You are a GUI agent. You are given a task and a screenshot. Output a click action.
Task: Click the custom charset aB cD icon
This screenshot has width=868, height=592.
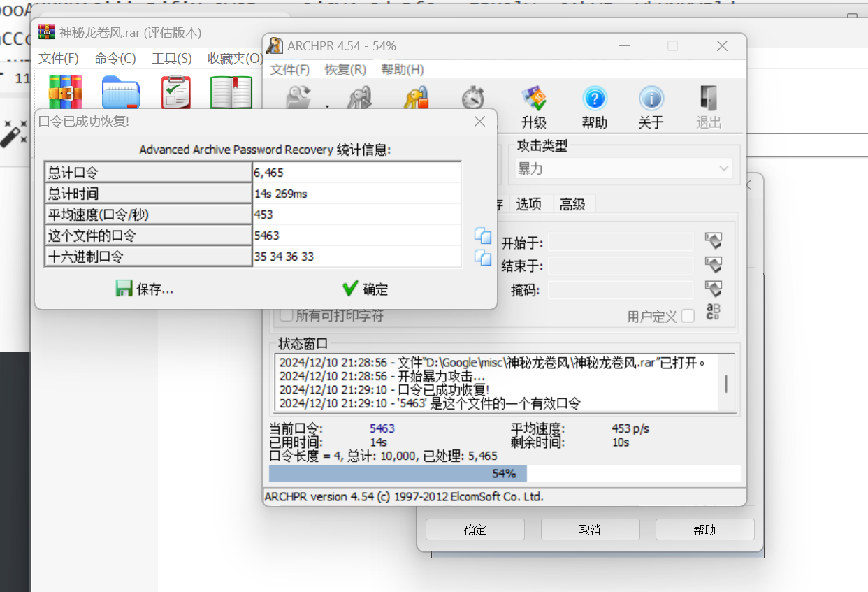[713, 312]
